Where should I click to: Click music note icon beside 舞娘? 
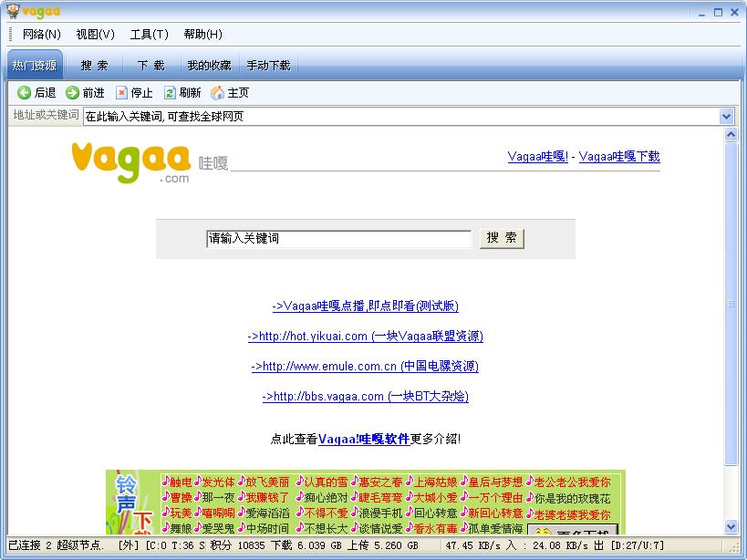[166, 527]
